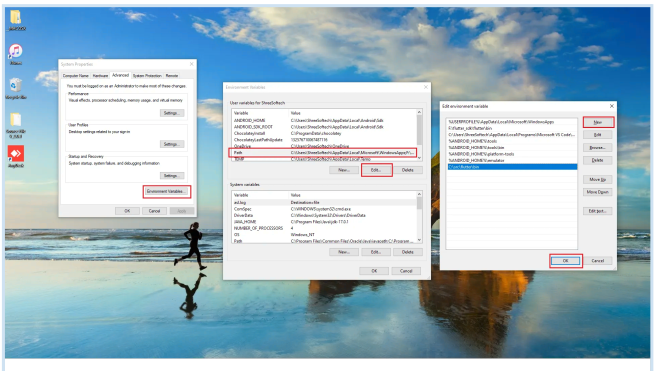Close the Edit environment variable dialog
Viewport: 656px width, 371px height.
coord(612,106)
